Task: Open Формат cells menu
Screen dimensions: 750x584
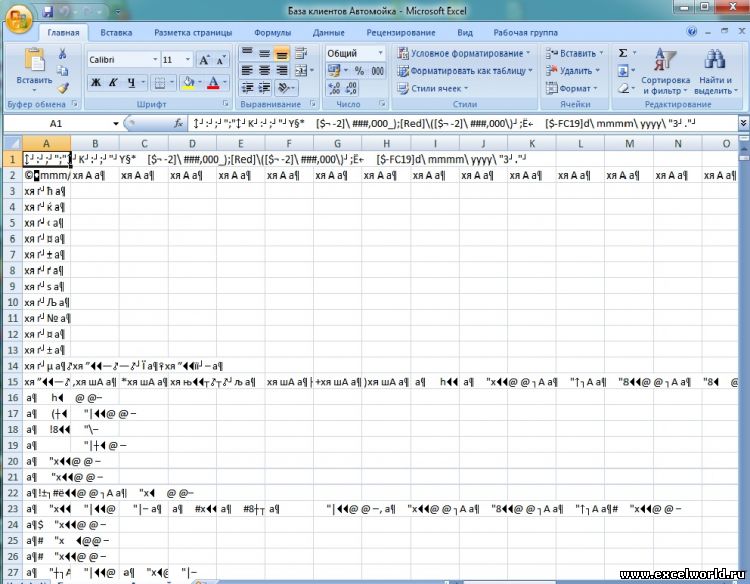Action: pos(572,88)
